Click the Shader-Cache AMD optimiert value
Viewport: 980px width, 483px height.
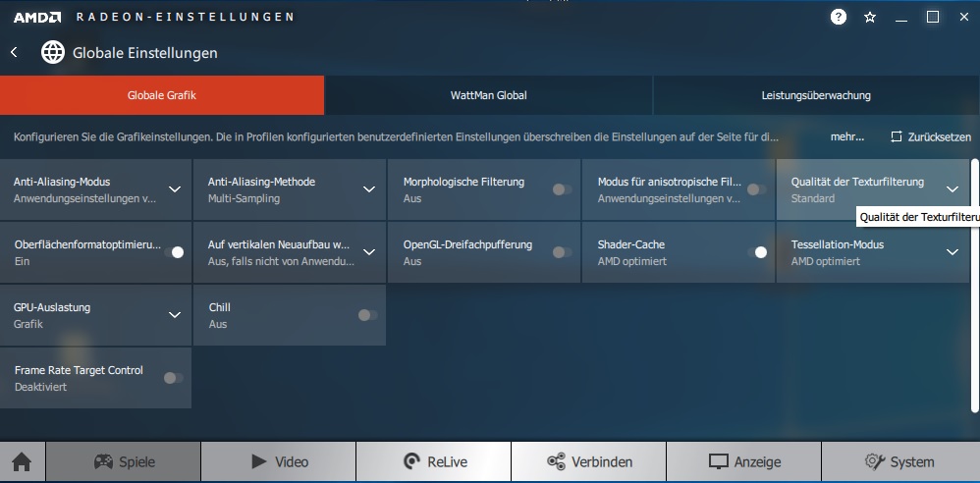coord(631,261)
